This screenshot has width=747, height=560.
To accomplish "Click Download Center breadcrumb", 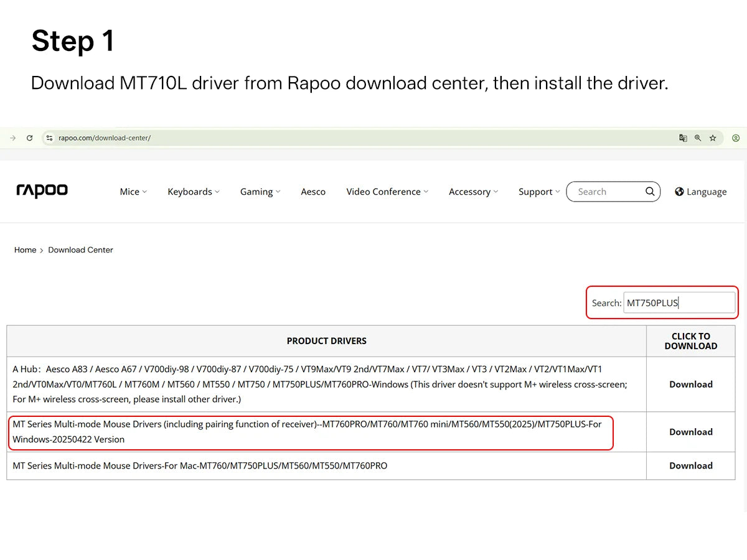I will (x=81, y=250).
